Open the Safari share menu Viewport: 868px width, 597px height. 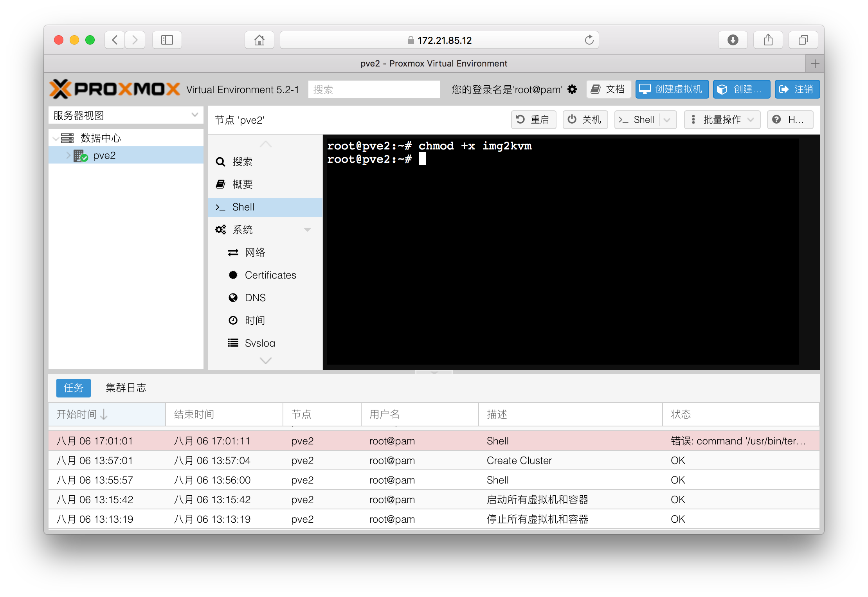click(768, 40)
